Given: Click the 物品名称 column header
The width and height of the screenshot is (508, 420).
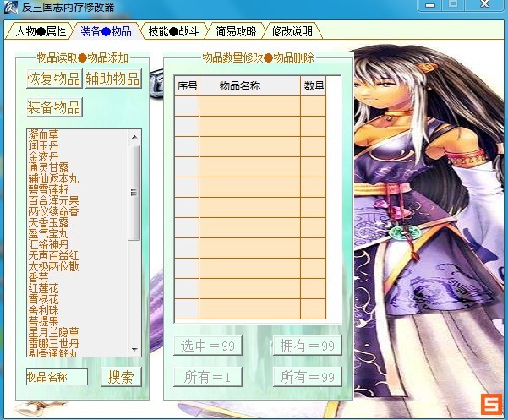Looking at the screenshot, I should pos(239,86).
